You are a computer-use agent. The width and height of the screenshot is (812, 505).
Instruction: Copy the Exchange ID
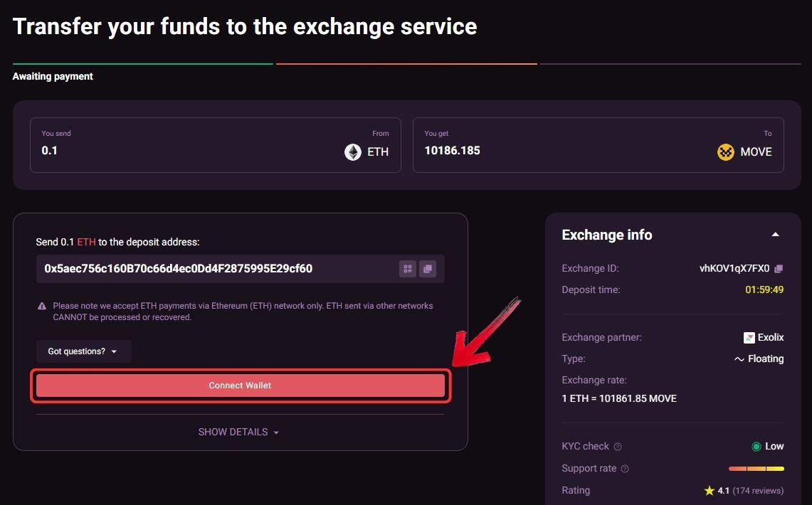pyautogui.click(x=779, y=269)
